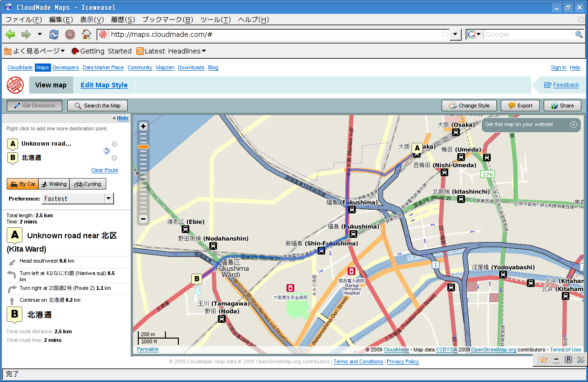The image size is (588, 382).
Task: Bookmark this page with the star icon
Action: (x=445, y=34)
